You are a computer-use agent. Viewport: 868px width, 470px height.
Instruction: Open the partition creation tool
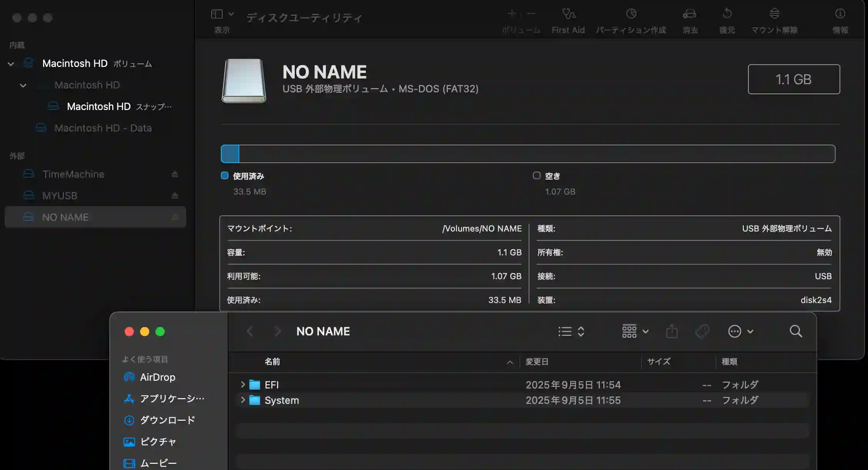coord(631,14)
